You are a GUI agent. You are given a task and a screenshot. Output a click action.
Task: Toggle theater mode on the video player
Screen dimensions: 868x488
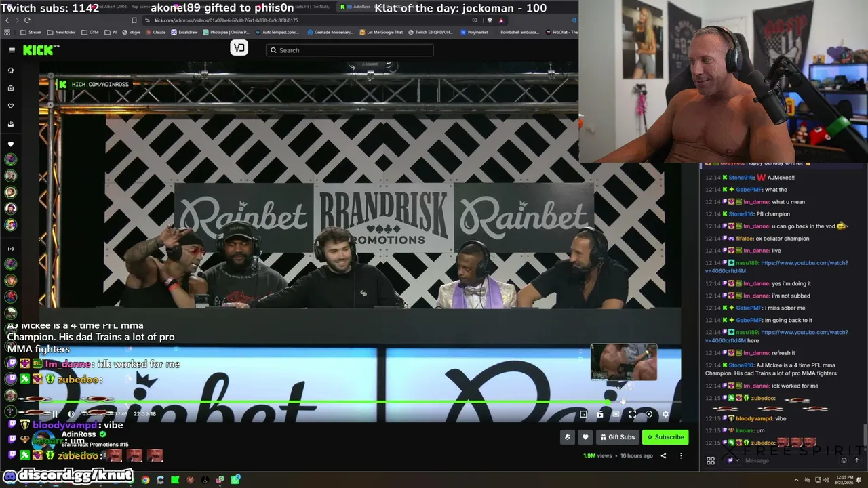pos(616,414)
